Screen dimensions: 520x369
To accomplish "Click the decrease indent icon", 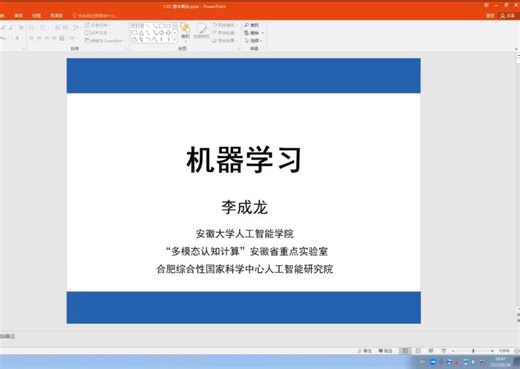I will point(57,28).
